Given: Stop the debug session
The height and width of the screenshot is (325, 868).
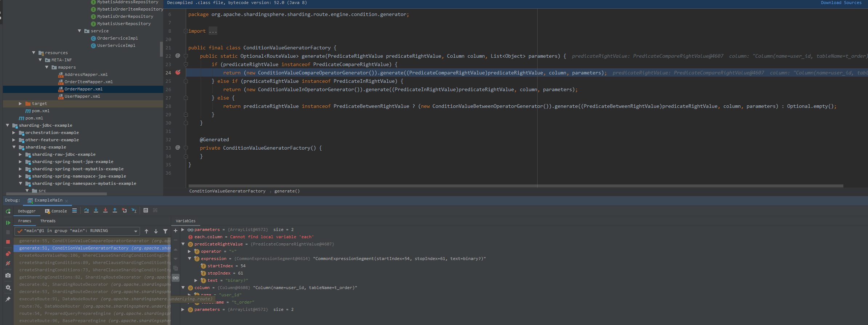Looking at the screenshot, I should (x=8, y=241).
